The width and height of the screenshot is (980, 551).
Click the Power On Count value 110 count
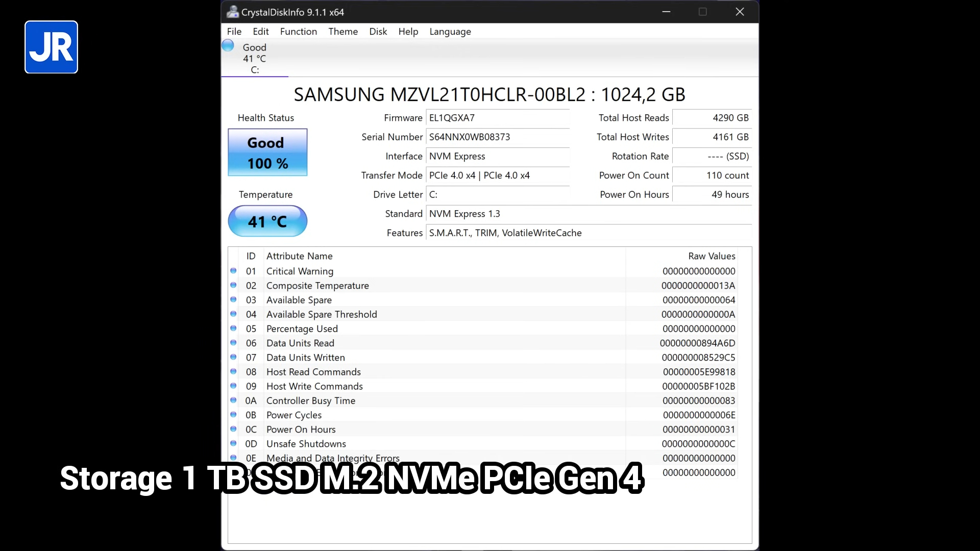[712, 176]
